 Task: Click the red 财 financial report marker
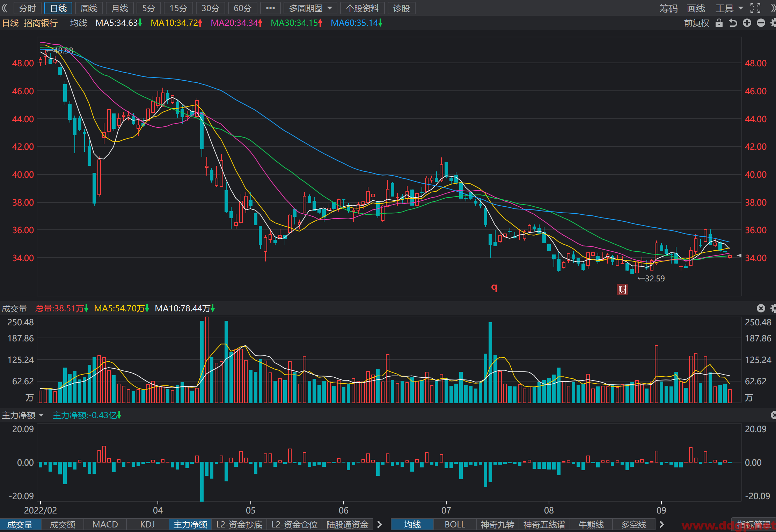(x=622, y=289)
